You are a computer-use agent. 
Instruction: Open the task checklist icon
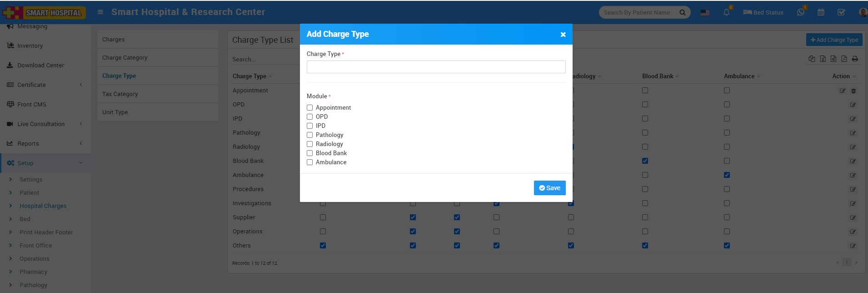pos(841,13)
